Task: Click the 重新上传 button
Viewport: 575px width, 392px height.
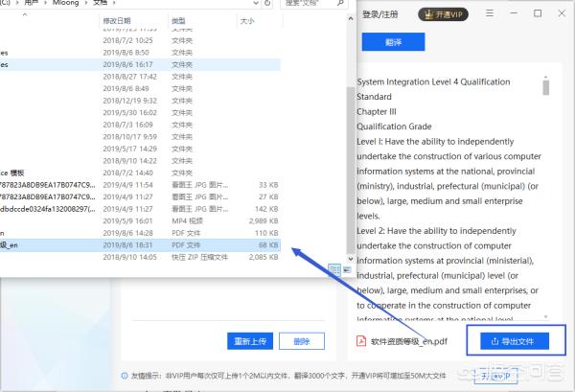Action: [x=250, y=341]
